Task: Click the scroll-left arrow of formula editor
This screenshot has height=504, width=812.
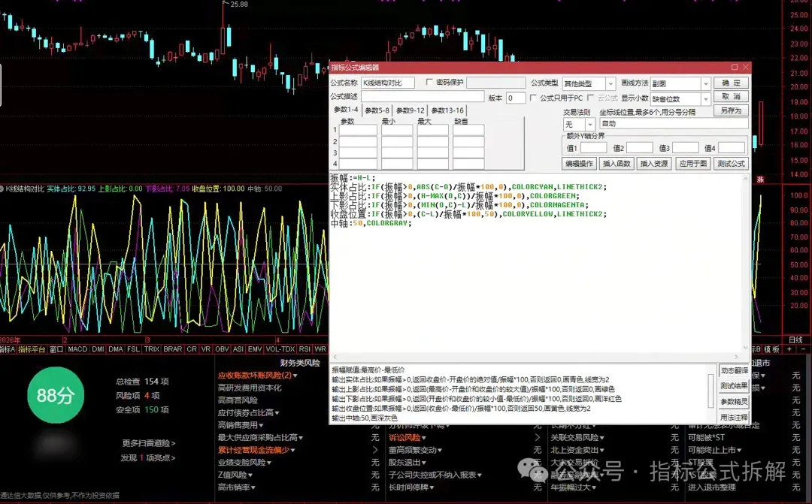Action: 335,357
